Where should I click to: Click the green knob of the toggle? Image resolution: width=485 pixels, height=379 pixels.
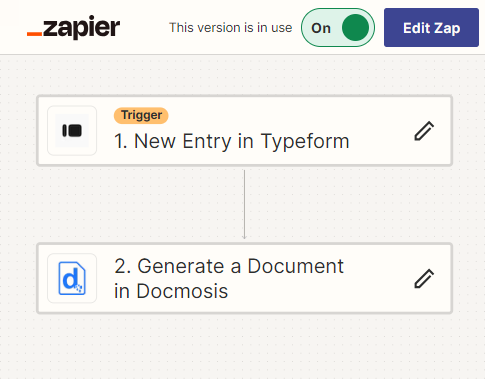[355, 28]
